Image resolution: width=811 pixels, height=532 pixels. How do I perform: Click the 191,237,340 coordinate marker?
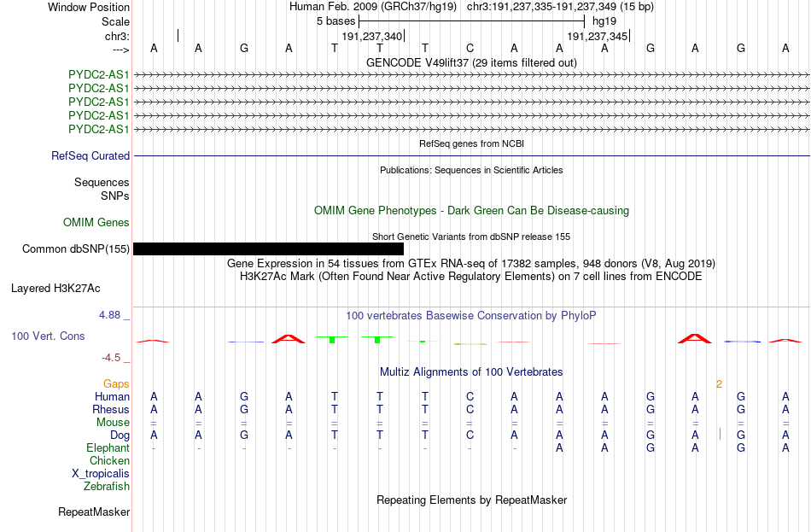(371, 36)
